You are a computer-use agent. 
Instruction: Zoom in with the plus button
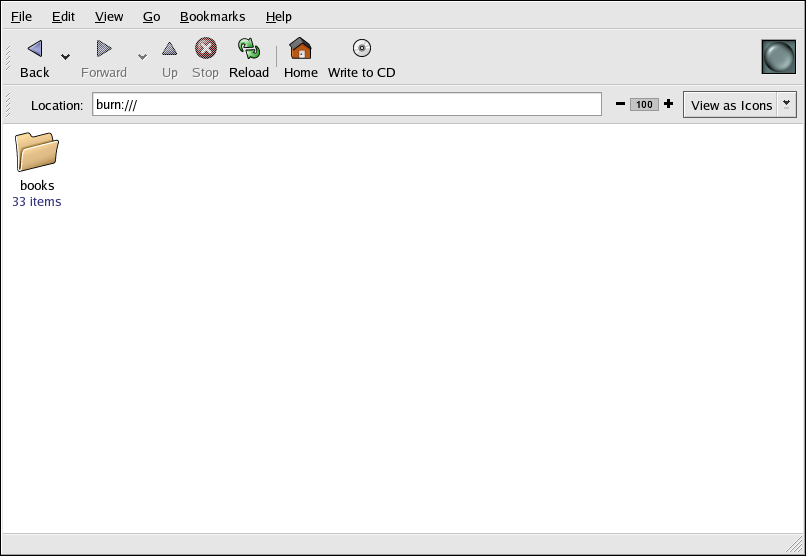[x=668, y=104]
